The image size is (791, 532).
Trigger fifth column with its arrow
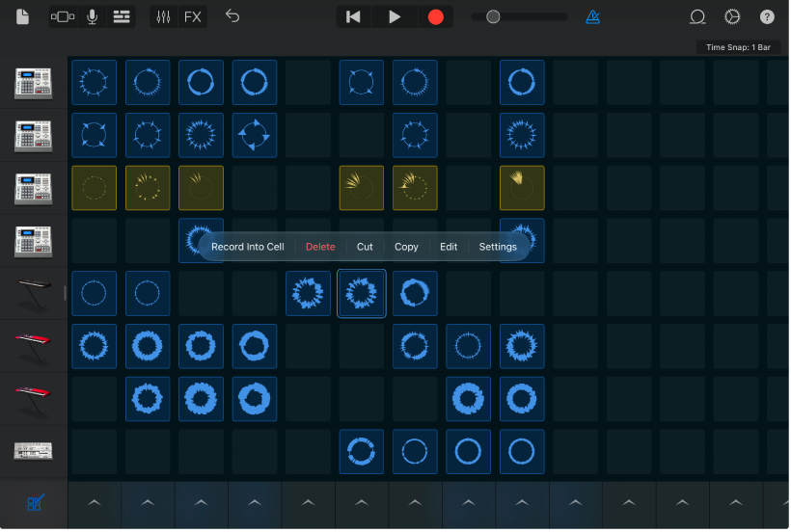pos(309,502)
